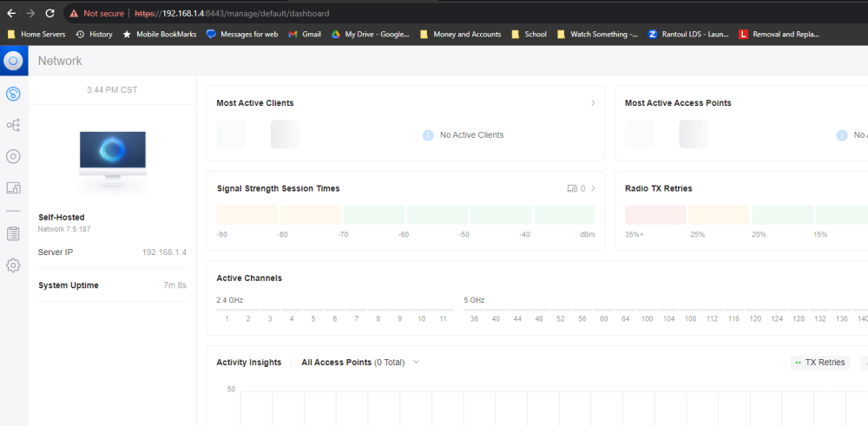Toggle the TX Retries legend button

[x=820, y=363]
